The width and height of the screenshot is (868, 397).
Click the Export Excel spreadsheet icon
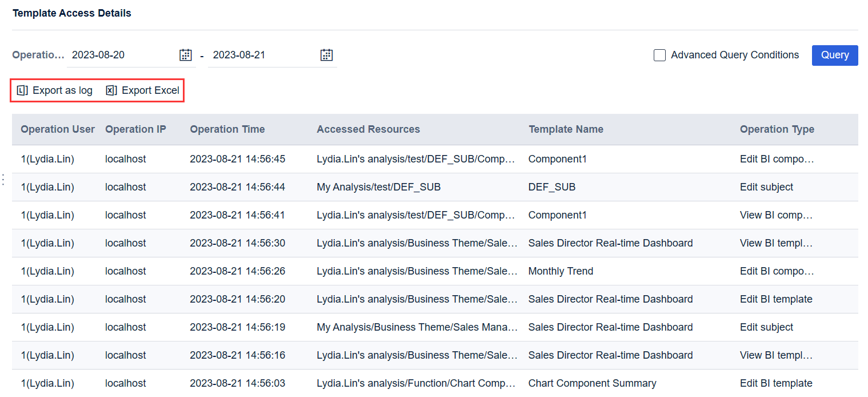[110, 90]
